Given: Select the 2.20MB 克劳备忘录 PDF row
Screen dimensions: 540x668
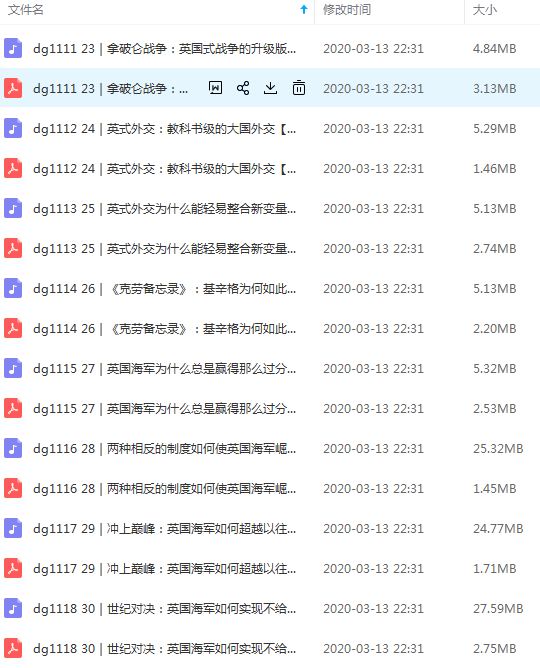Looking at the screenshot, I should click(x=270, y=328).
